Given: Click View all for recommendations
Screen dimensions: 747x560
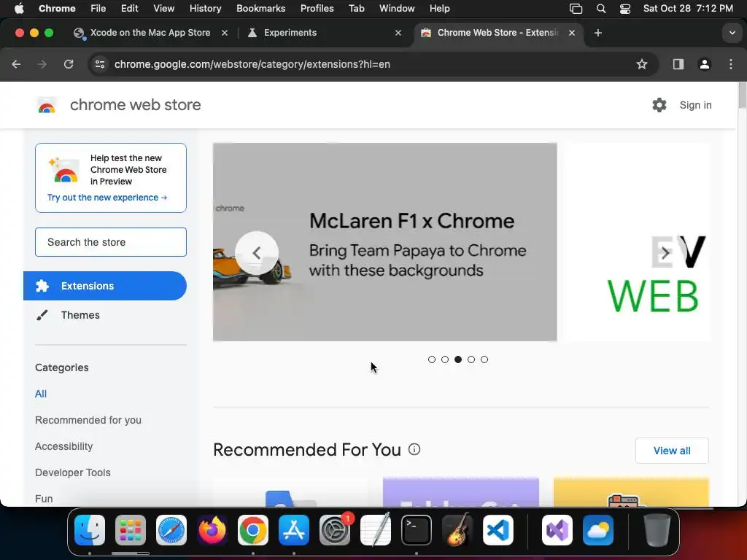Looking at the screenshot, I should click(672, 451).
